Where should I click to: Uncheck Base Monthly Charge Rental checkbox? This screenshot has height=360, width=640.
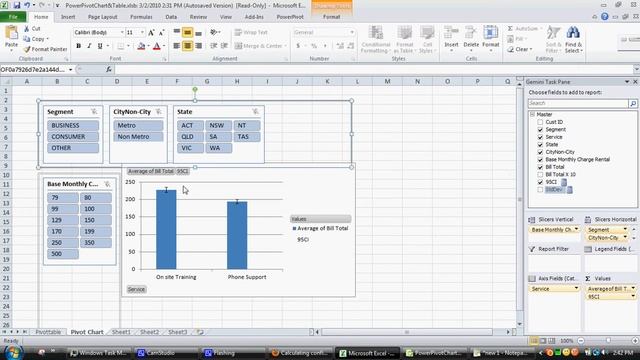pyautogui.click(x=540, y=160)
